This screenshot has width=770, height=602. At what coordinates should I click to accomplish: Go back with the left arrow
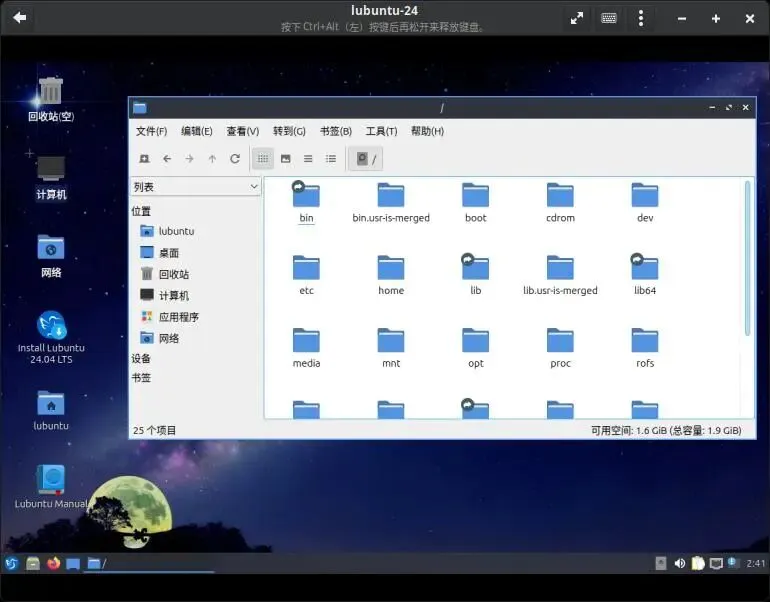pyautogui.click(x=167, y=159)
